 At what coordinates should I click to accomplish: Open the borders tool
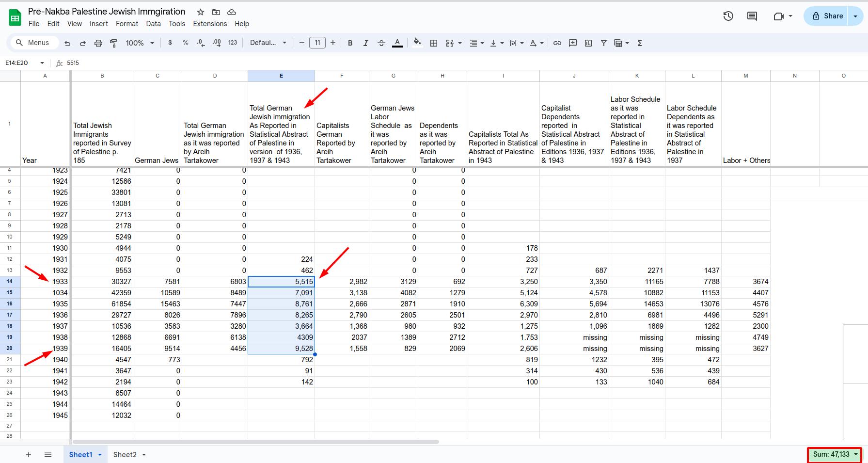pyautogui.click(x=434, y=43)
